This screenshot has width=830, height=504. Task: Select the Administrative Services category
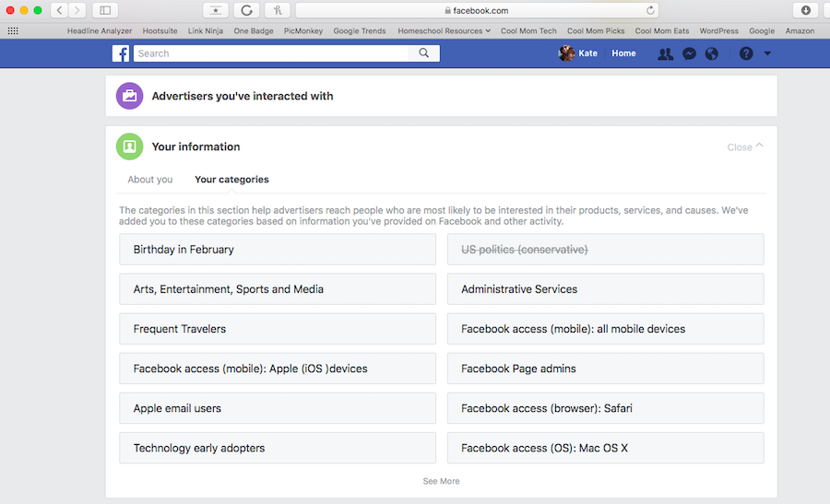click(x=605, y=288)
